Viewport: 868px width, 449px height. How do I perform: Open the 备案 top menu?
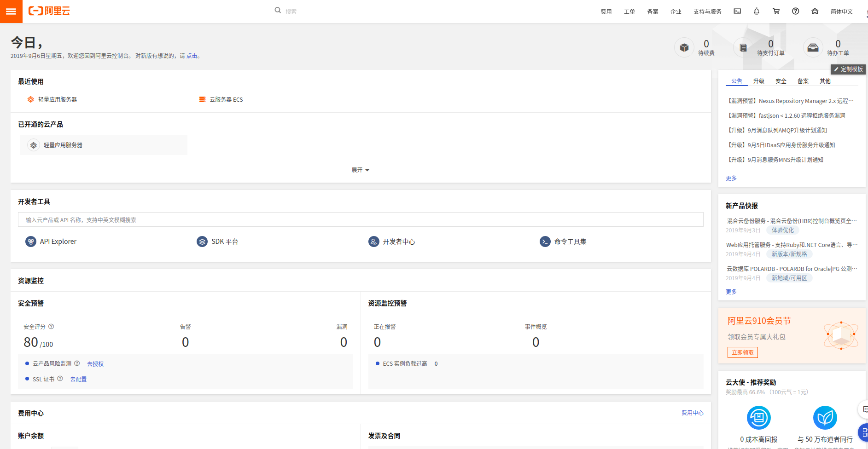[653, 12]
